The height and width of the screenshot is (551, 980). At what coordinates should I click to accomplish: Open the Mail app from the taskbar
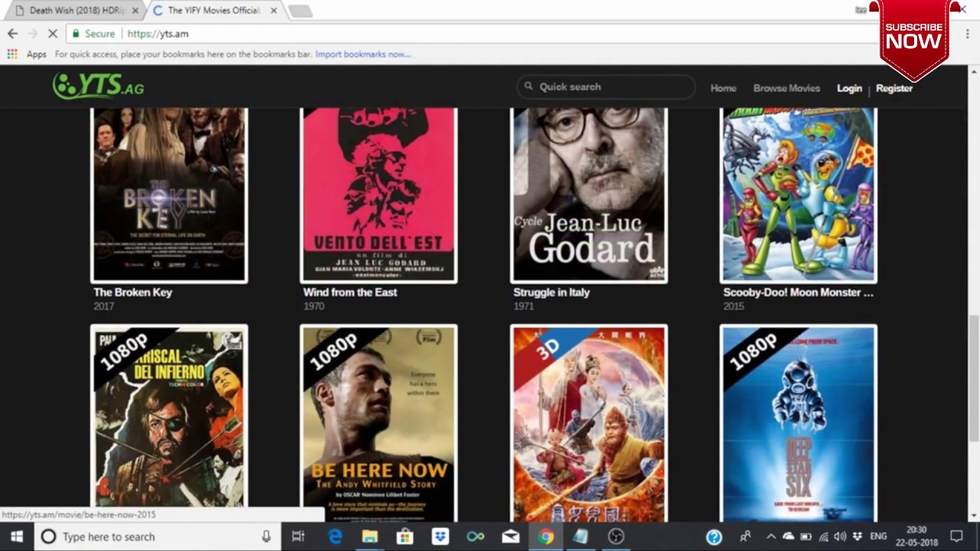[511, 536]
